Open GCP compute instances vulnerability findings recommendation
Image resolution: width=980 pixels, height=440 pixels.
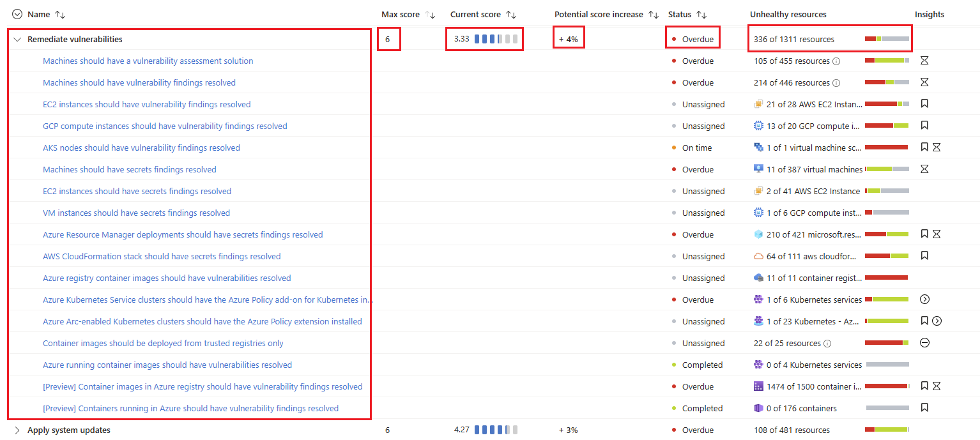(165, 126)
